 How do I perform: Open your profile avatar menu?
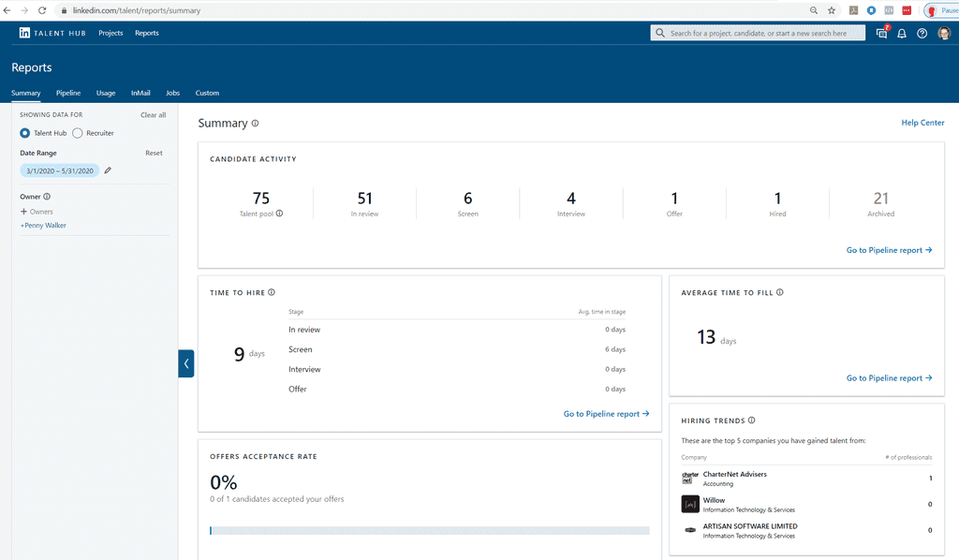pyautogui.click(x=944, y=33)
